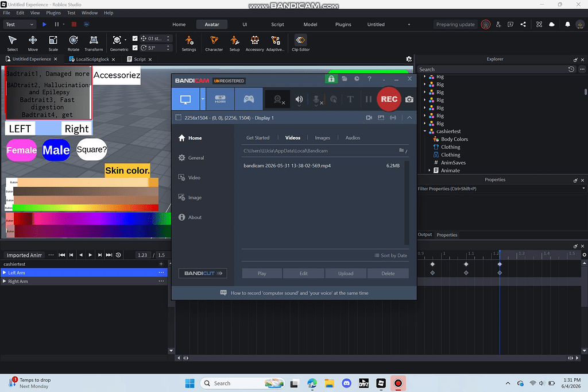588x392 pixels.
Task: Open About in Bandicam sidebar
Action: 189,217
